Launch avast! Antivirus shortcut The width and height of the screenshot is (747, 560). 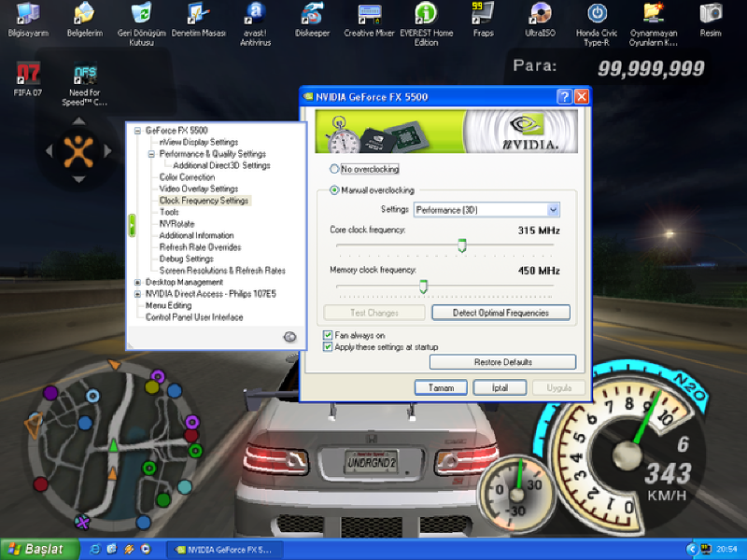[x=255, y=24]
